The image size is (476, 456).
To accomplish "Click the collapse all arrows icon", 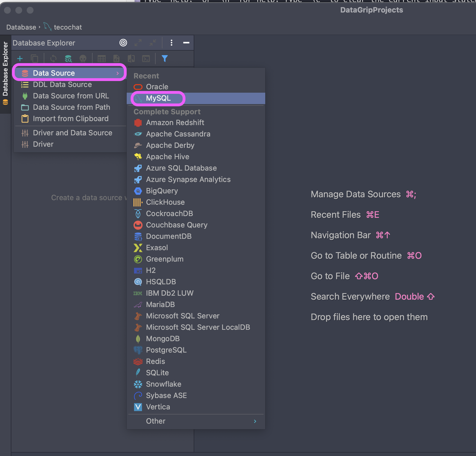I will point(153,43).
